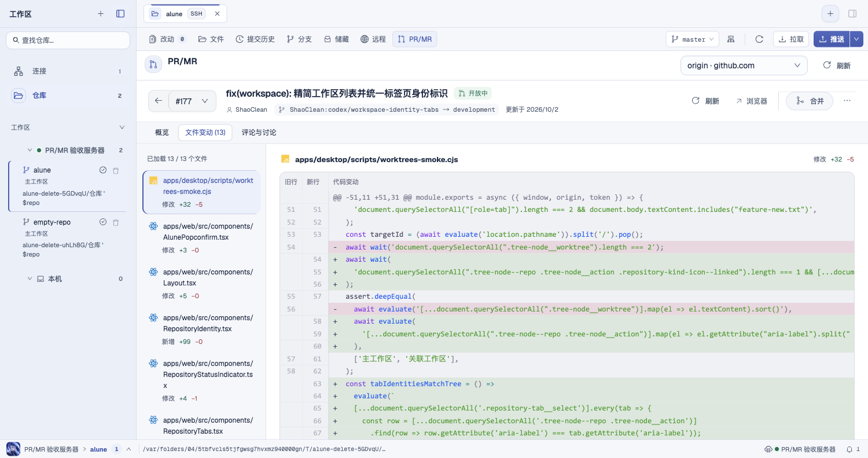Toggle the right side panel icon

(852, 13)
